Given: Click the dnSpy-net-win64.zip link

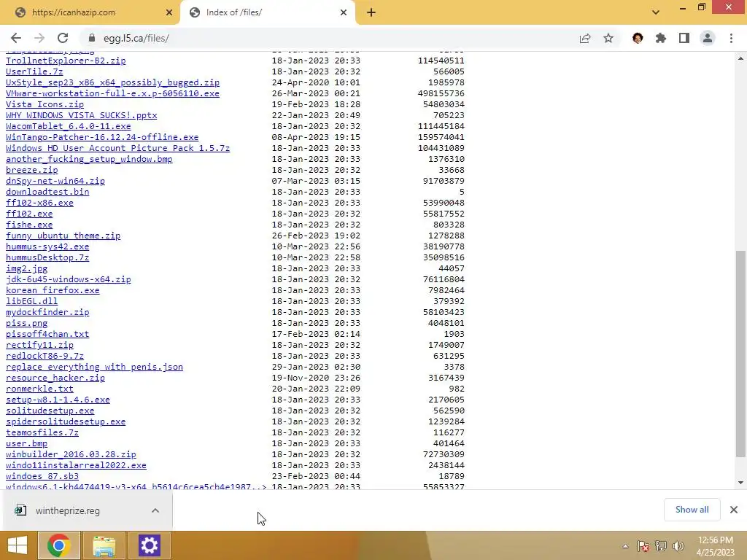Looking at the screenshot, I should pos(55,181).
